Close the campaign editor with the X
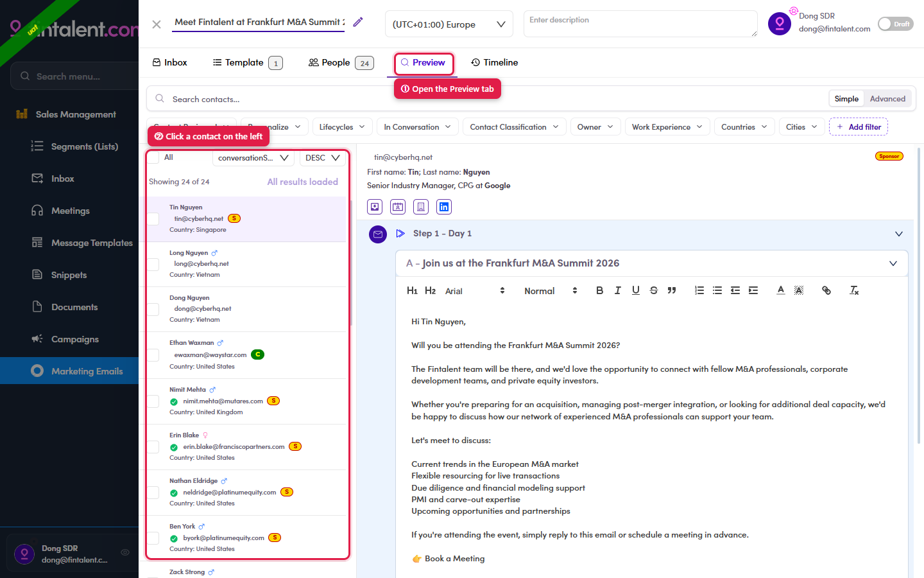 157,24
